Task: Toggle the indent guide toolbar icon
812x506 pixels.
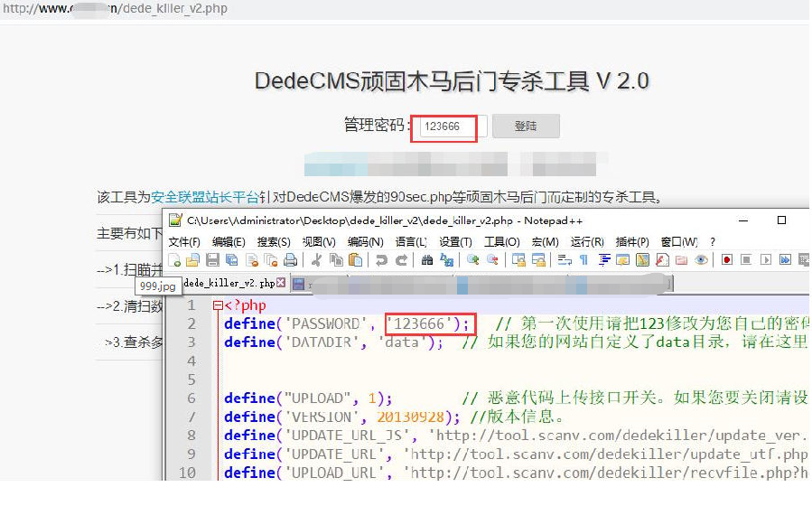Action: tap(604, 260)
